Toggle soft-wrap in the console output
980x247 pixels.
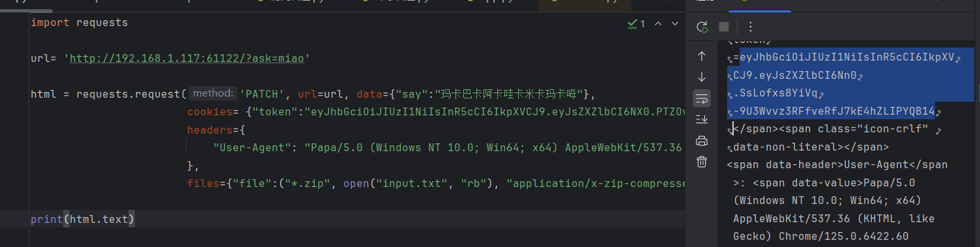coord(702,98)
